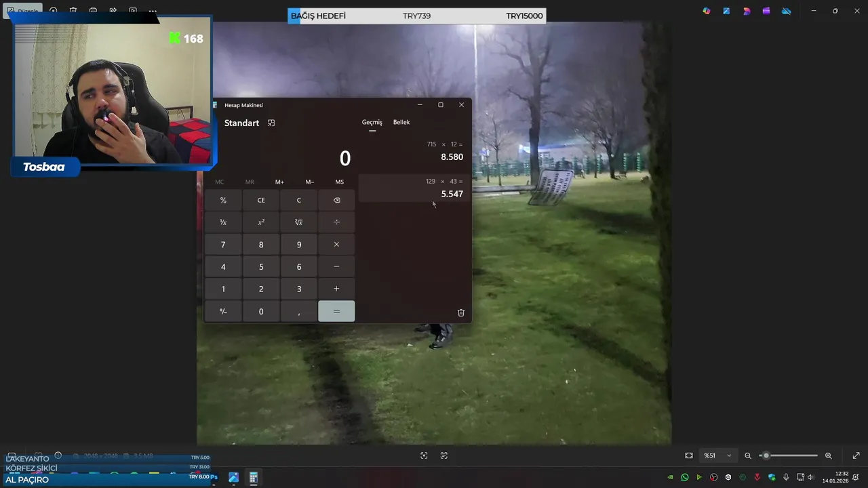Adjust the Photos zoom slider

point(788,455)
